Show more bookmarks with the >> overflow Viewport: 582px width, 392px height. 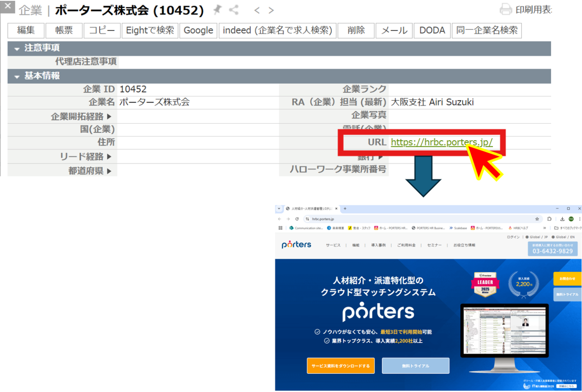(x=544, y=228)
